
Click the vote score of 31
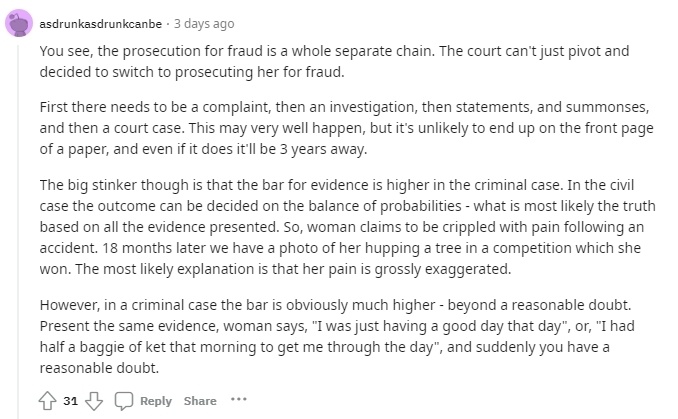(x=71, y=401)
